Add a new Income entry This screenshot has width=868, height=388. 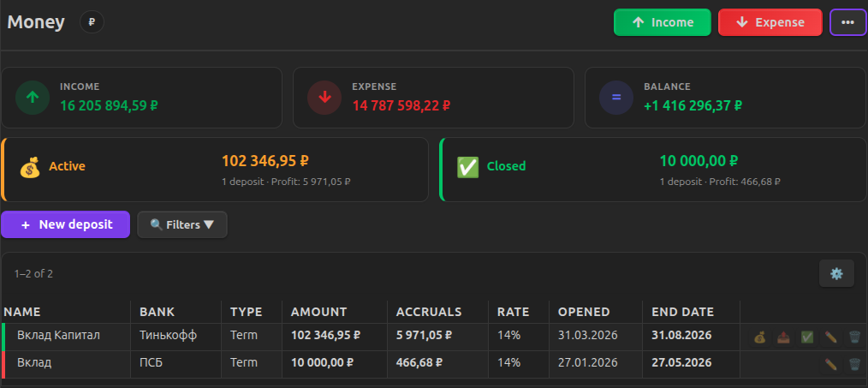pyautogui.click(x=662, y=23)
